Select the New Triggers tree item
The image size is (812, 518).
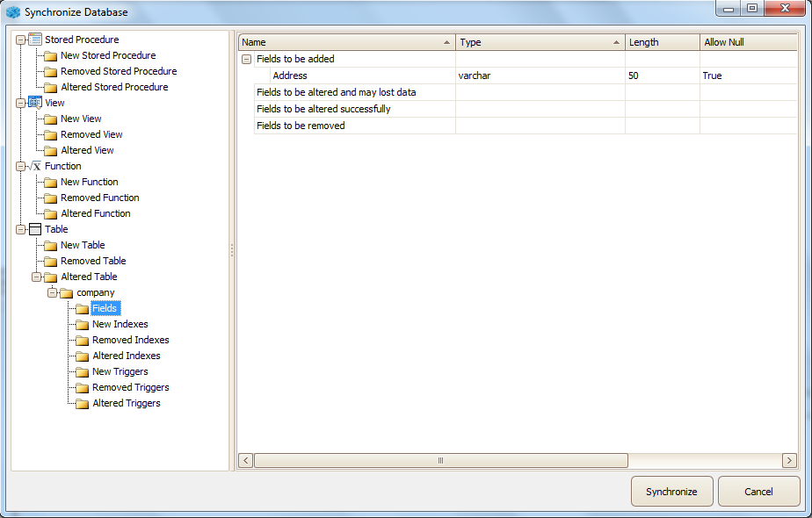pyautogui.click(x=120, y=371)
